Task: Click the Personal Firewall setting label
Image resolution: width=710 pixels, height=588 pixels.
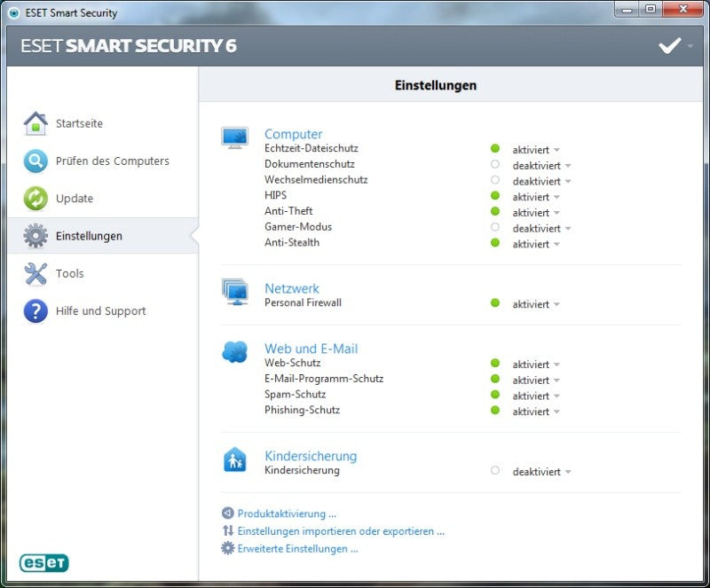Action: tap(303, 302)
